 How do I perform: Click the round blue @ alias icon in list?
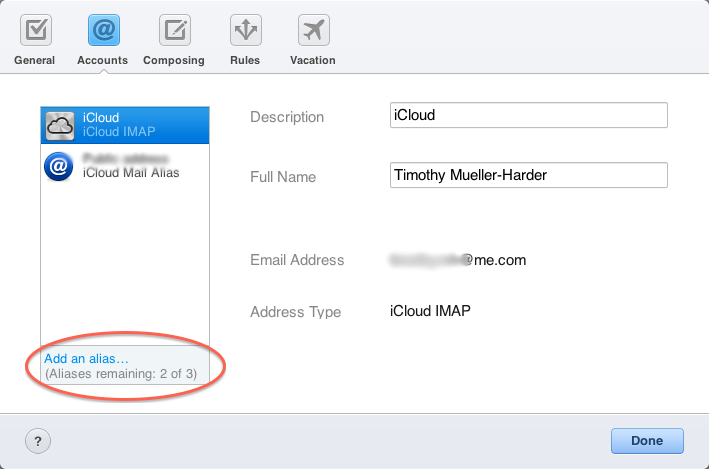pyautogui.click(x=61, y=166)
